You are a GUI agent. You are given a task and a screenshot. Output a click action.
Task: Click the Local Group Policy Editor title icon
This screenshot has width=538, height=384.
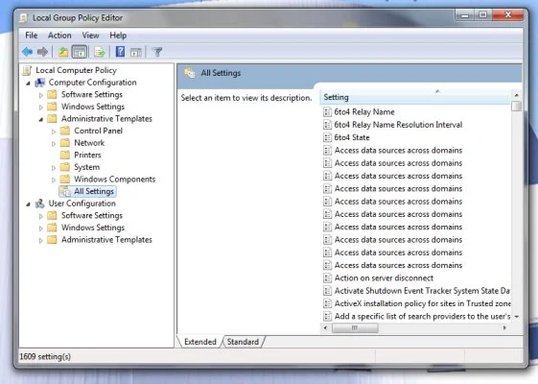(23, 18)
